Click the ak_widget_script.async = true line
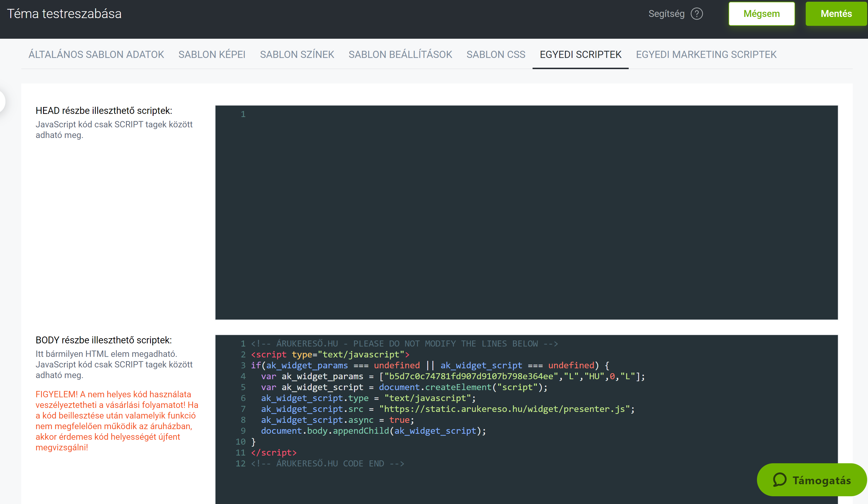The width and height of the screenshot is (868, 504). point(337,420)
